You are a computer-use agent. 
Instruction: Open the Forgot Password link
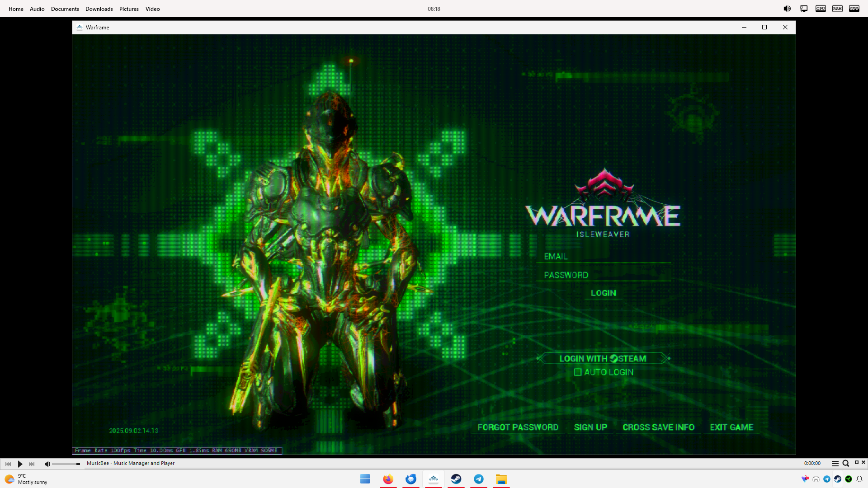click(518, 427)
